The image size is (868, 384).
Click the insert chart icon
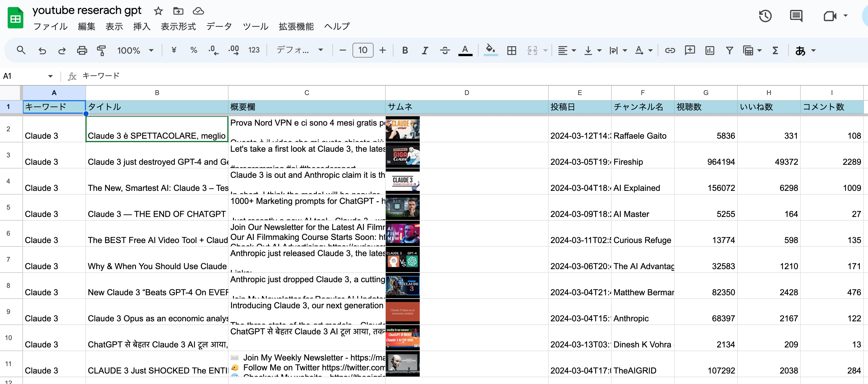pyautogui.click(x=710, y=50)
